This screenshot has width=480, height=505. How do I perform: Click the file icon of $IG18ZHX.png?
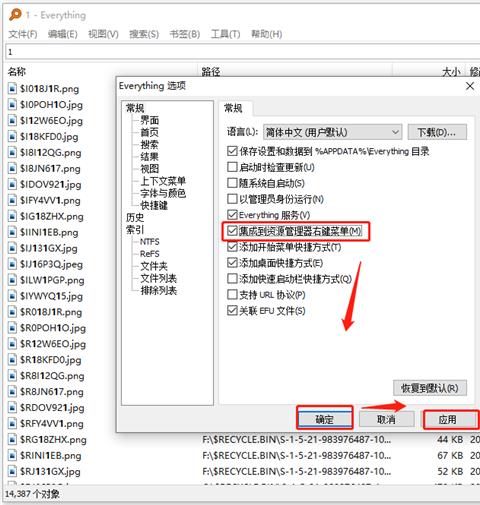[x=12, y=216]
